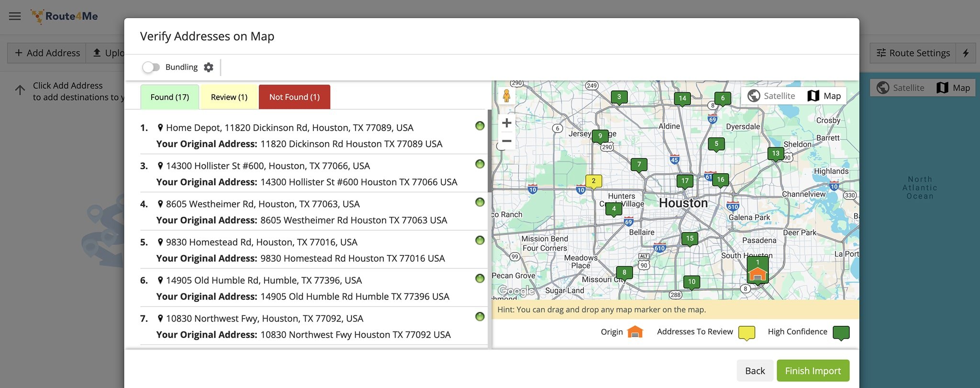This screenshot has height=388, width=980.
Task: Click the Google logo on map
Action: point(516,290)
